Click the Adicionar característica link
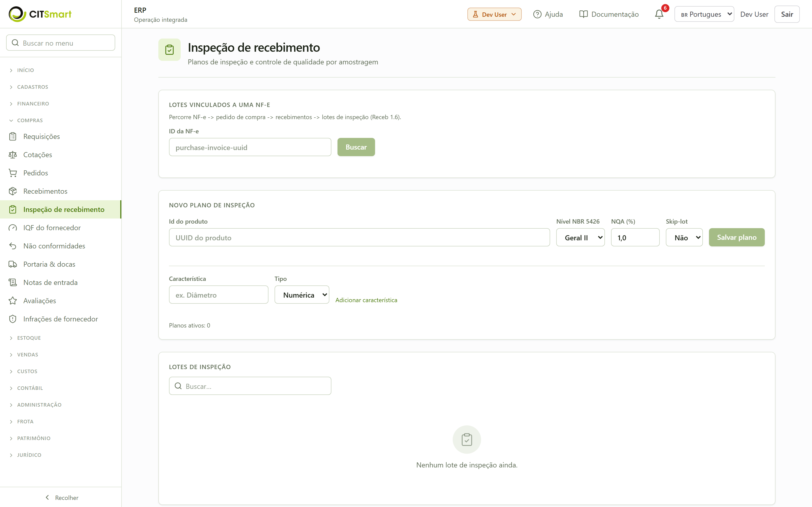Viewport: 812px width, 507px height. [x=366, y=300]
